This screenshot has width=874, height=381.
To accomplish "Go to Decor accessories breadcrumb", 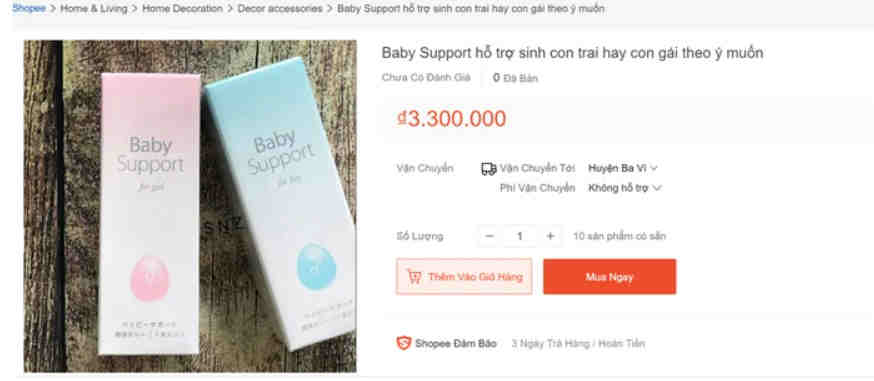I will [280, 8].
